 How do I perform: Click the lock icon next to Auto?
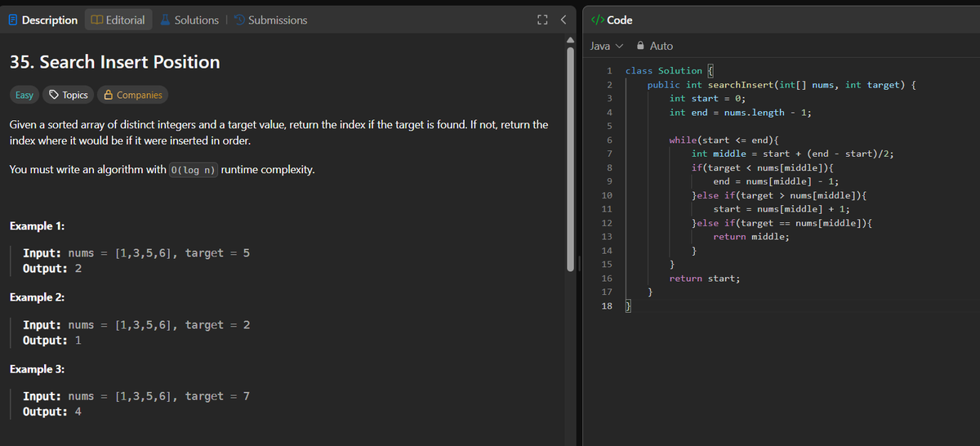641,46
